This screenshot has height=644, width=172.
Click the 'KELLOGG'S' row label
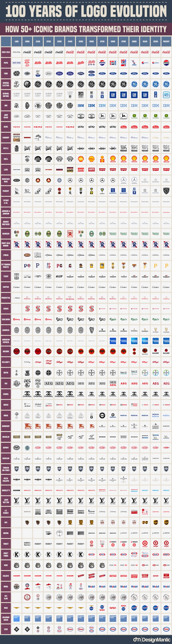point(6,362)
